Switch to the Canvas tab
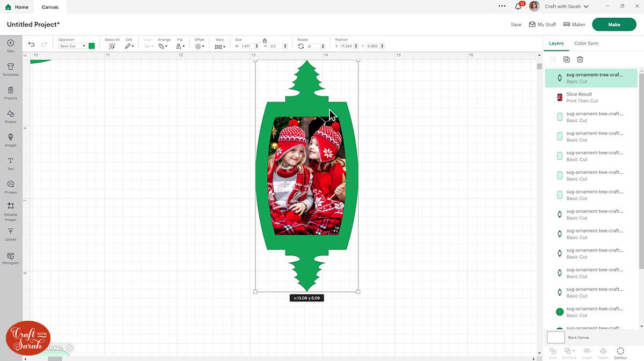The width and height of the screenshot is (644, 361). (50, 7)
